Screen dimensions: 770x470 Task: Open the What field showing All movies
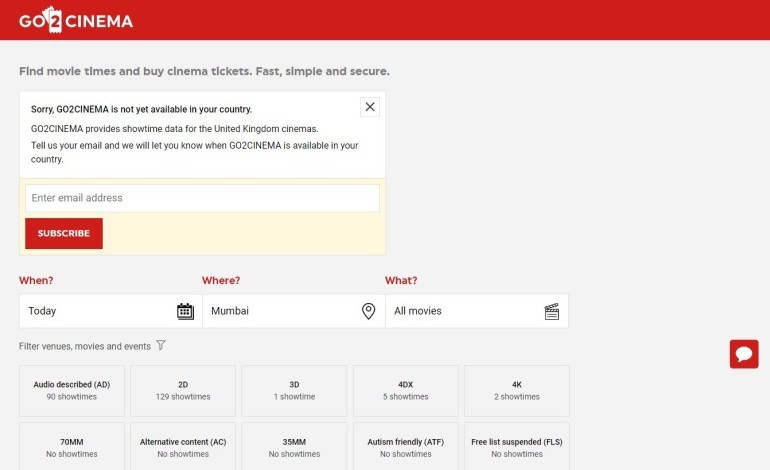(x=477, y=311)
